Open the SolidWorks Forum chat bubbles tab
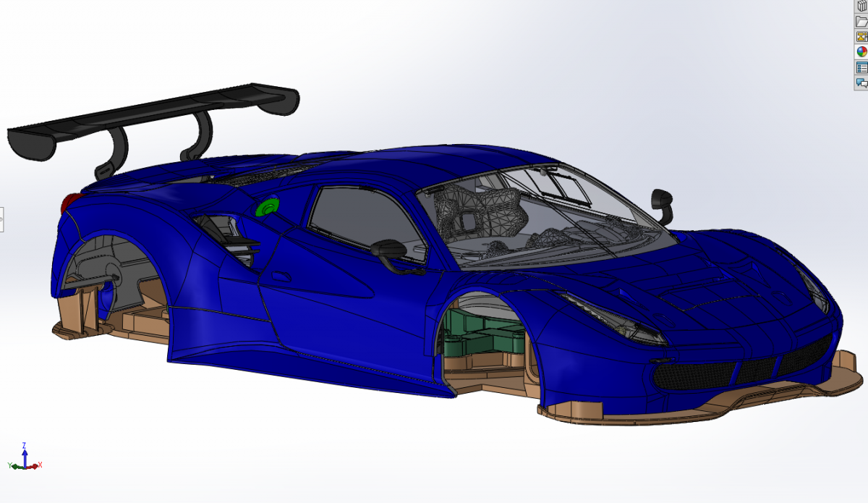 coord(861,83)
